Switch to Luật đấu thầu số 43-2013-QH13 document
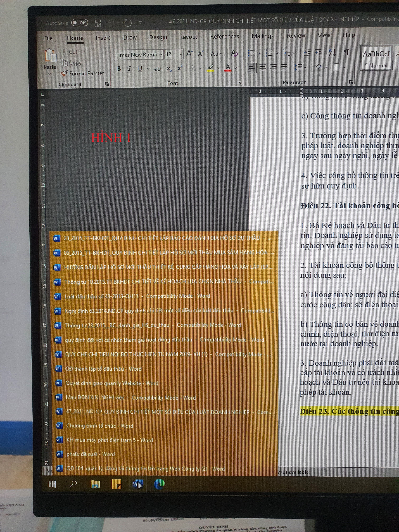 coord(164,296)
